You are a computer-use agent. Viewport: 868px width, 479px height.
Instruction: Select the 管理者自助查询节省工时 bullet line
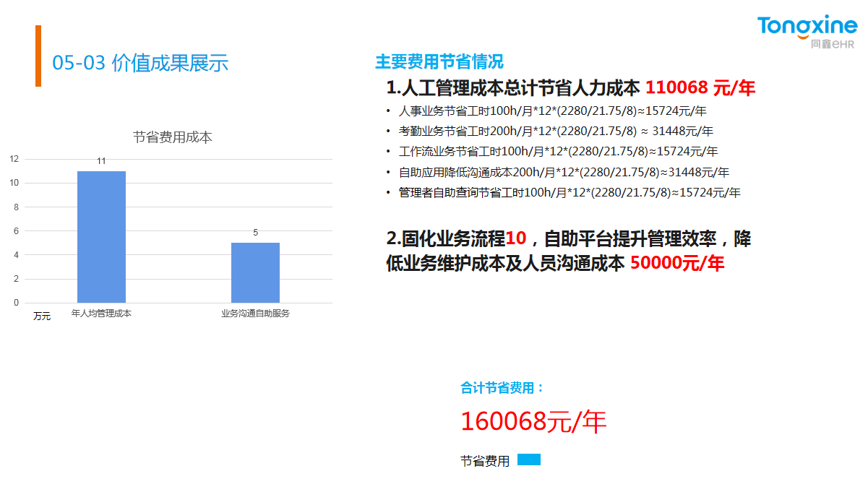click(x=569, y=193)
